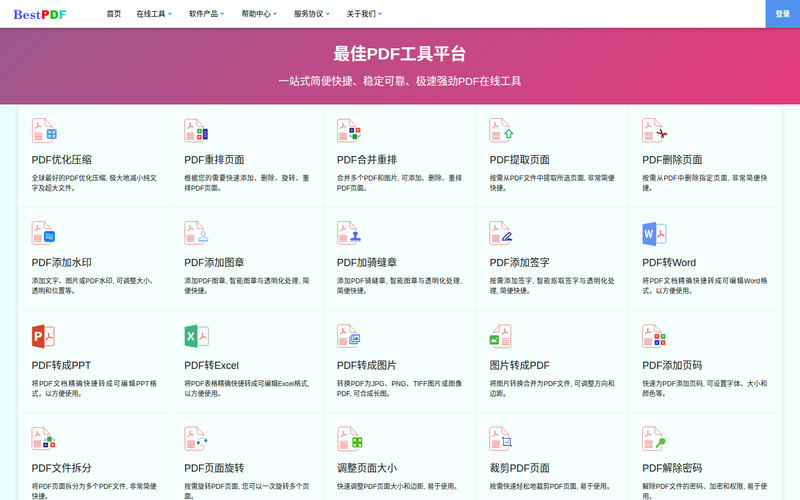Click the PDF添加签字 title
The width and height of the screenshot is (800, 500).
pos(519,263)
